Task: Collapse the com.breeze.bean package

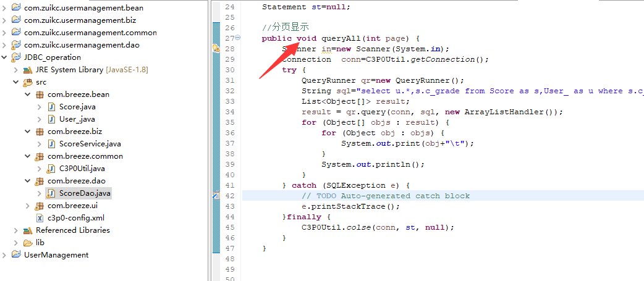Action: click(x=28, y=94)
